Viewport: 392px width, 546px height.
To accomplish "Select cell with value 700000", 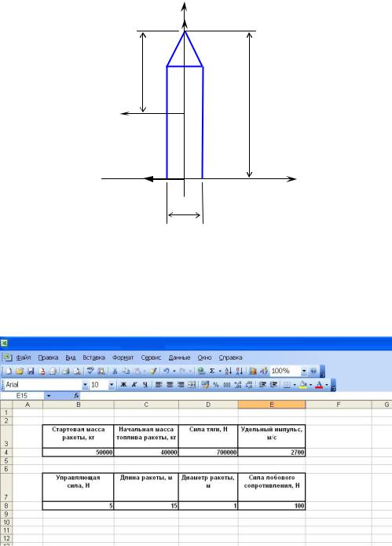I will pyautogui.click(x=208, y=453).
